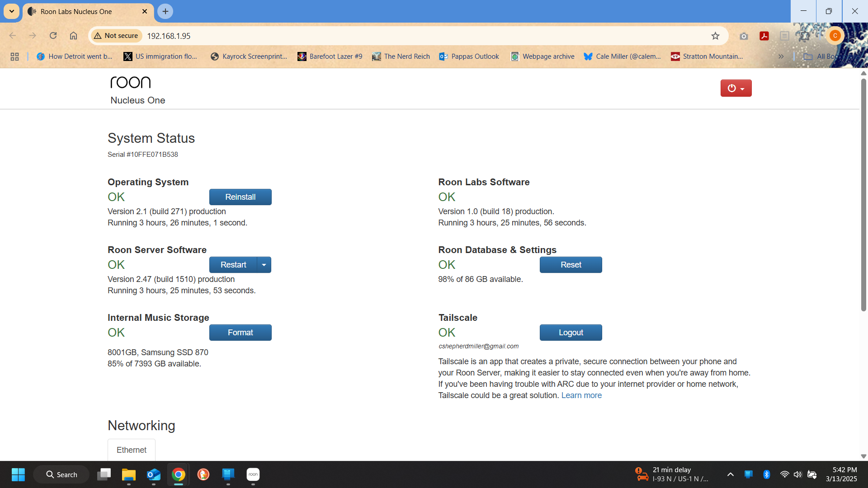Open the Roon app from the taskbar
Viewport: 868px width, 488px height.
(253, 474)
